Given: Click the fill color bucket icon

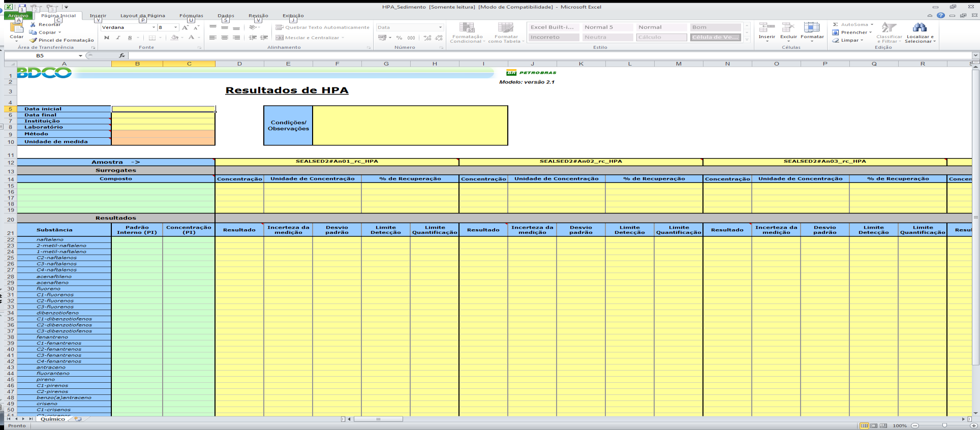Looking at the screenshot, I should [x=174, y=38].
